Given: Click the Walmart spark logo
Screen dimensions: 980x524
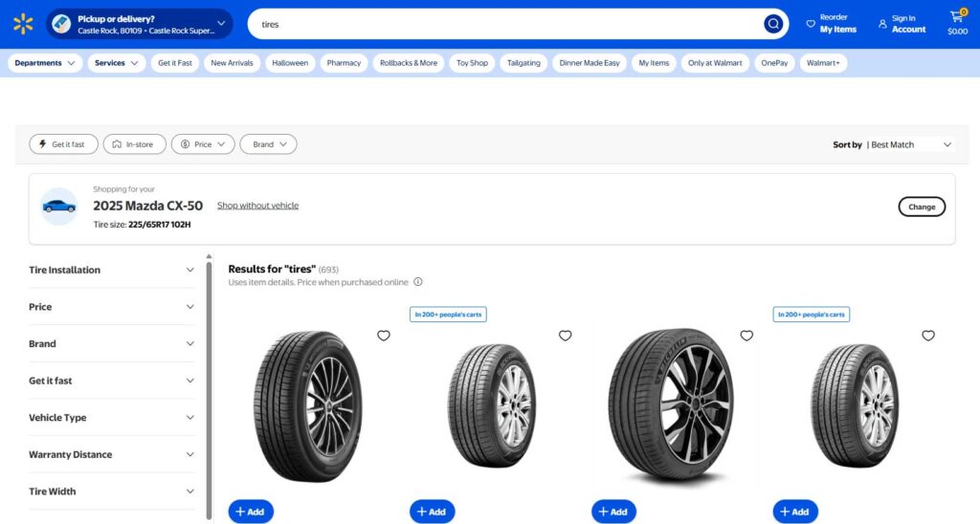Looking at the screenshot, I should coord(23,24).
